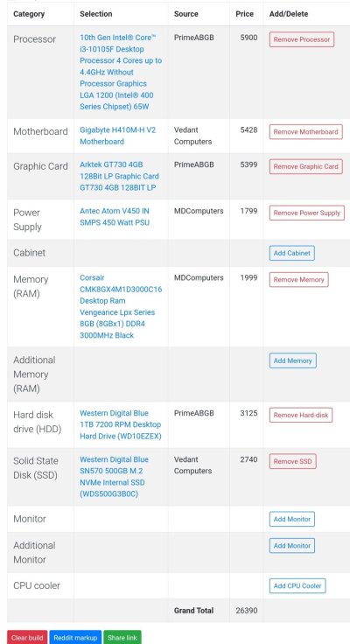
Task: Click the Remove Memory button
Action: pyautogui.click(x=298, y=279)
